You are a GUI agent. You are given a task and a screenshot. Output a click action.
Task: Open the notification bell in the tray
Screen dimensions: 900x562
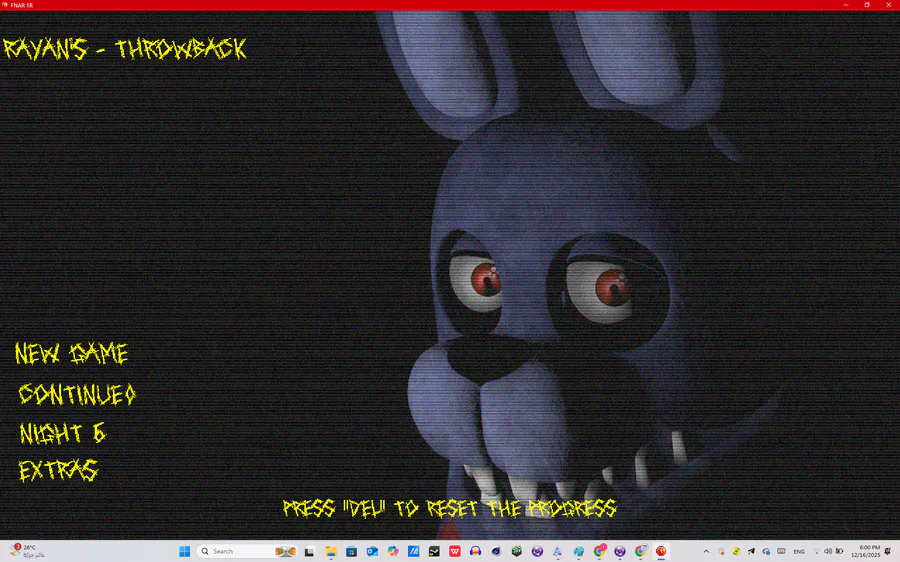(x=888, y=552)
